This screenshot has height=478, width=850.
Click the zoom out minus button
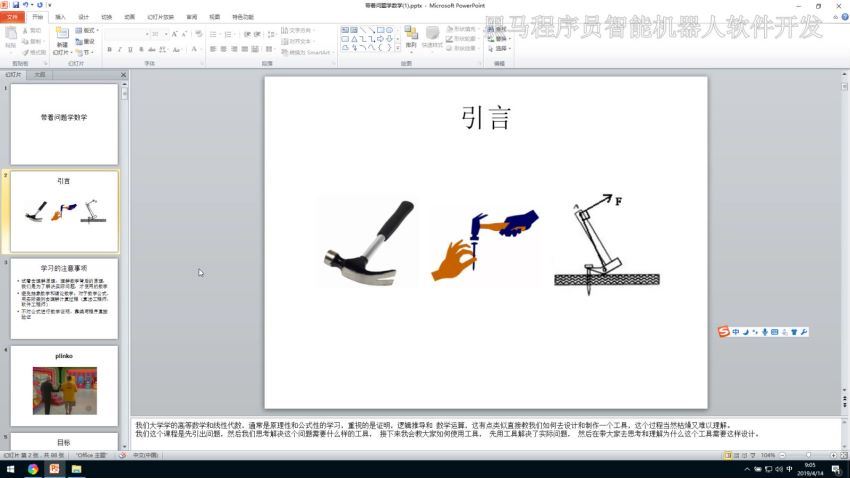pyautogui.click(x=782, y=455)
